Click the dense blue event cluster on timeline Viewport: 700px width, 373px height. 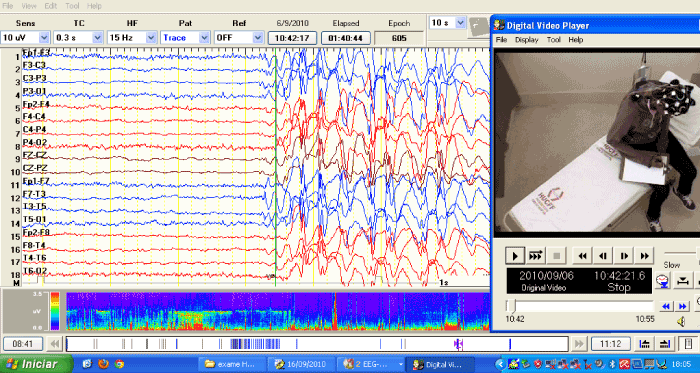[255, 344]
